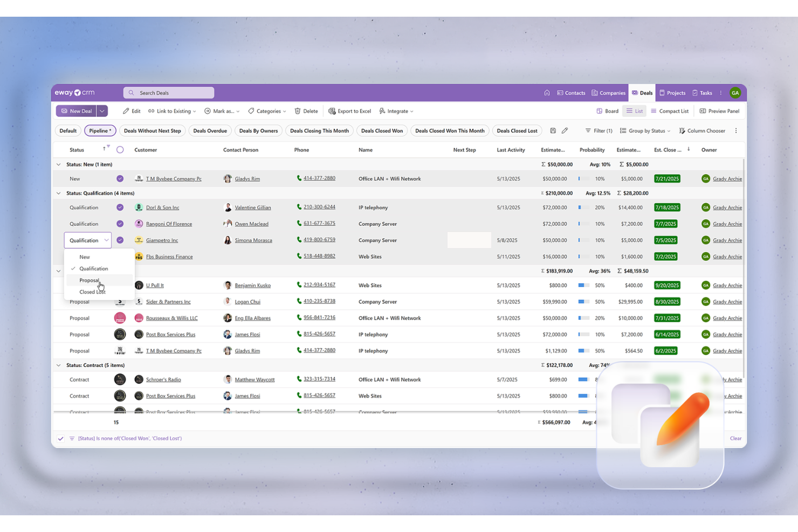This screenshot has width=798, height=532.
Task: Open the Mark as... dropdown
Action: coord(222,111)
